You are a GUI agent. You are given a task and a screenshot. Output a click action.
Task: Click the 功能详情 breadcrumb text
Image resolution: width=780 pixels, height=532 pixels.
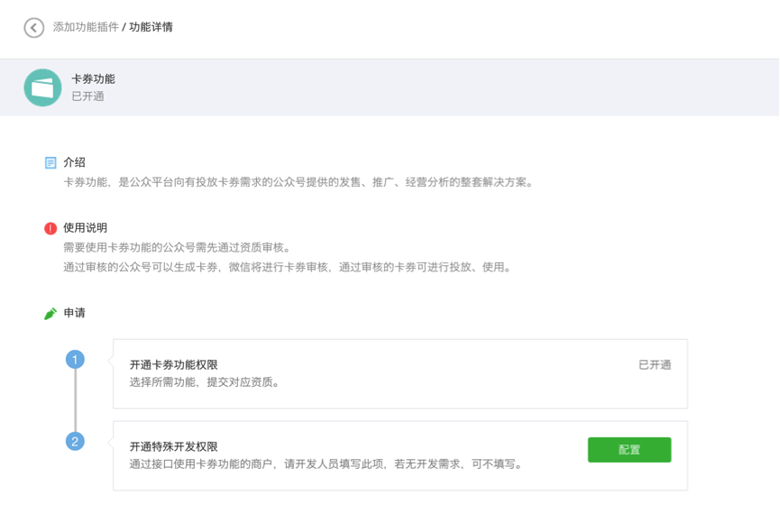tap(151, 27)
